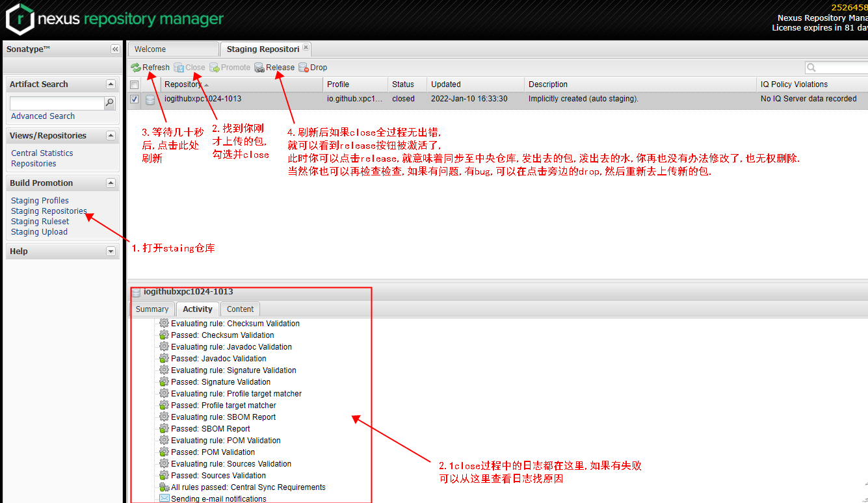Sort by the Updated column header

coord(476,84)
